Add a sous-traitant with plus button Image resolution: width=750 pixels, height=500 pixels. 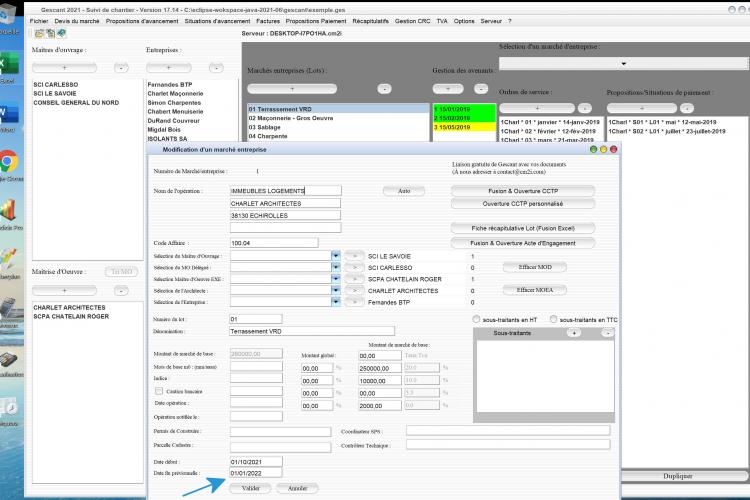click(x=574, y=333)
